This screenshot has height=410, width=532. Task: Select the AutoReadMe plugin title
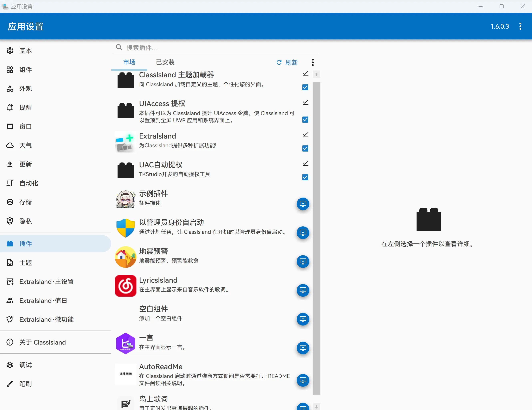coord(161,367)
